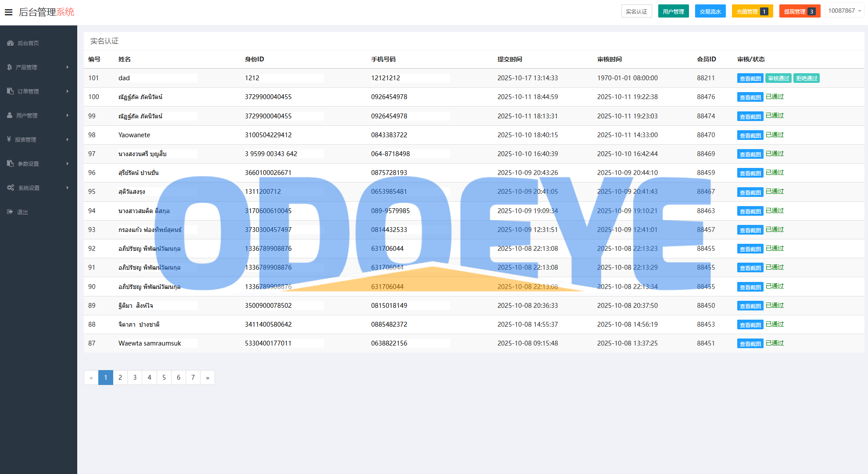Click the next page arrow in pagination
This screenshot has height=474, width=868.
(x=208, y=378)
